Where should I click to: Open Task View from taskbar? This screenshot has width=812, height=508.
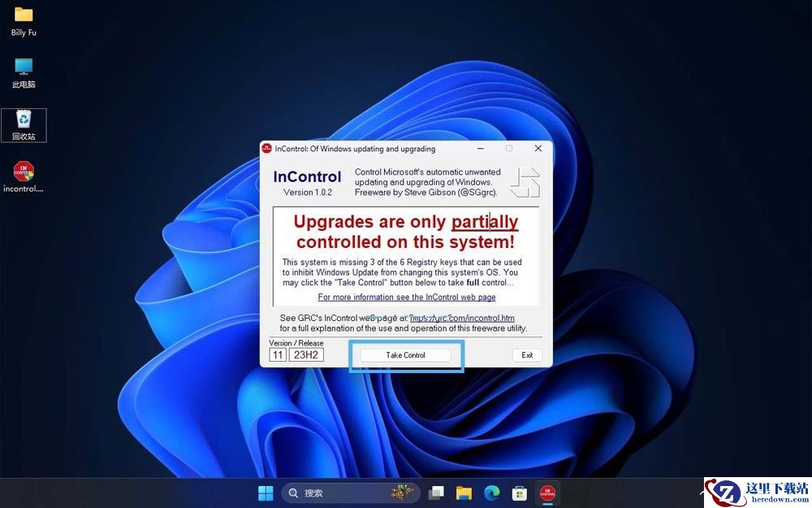pos(437,493)
